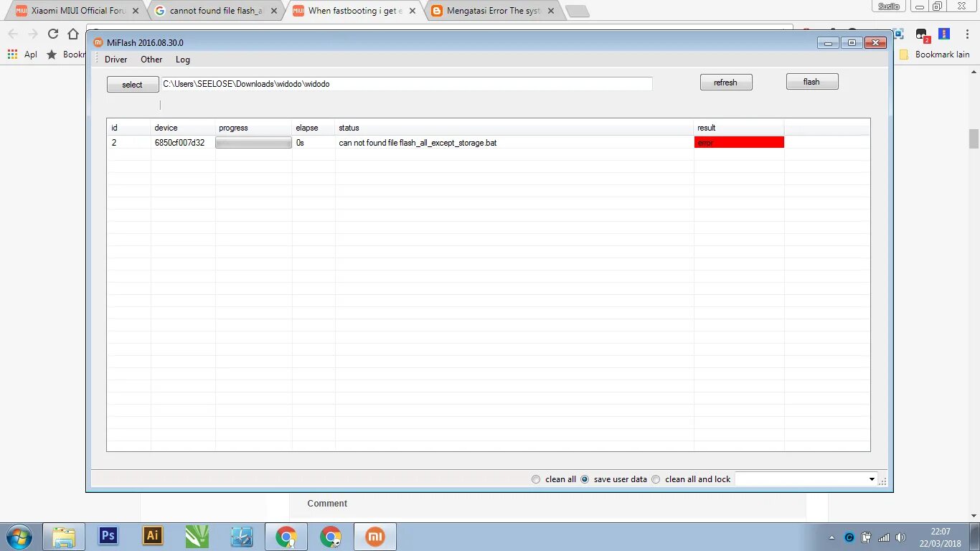Click the 'progress' column header
Viewport: 980px width, 551px height.
(x=253, y=128)
